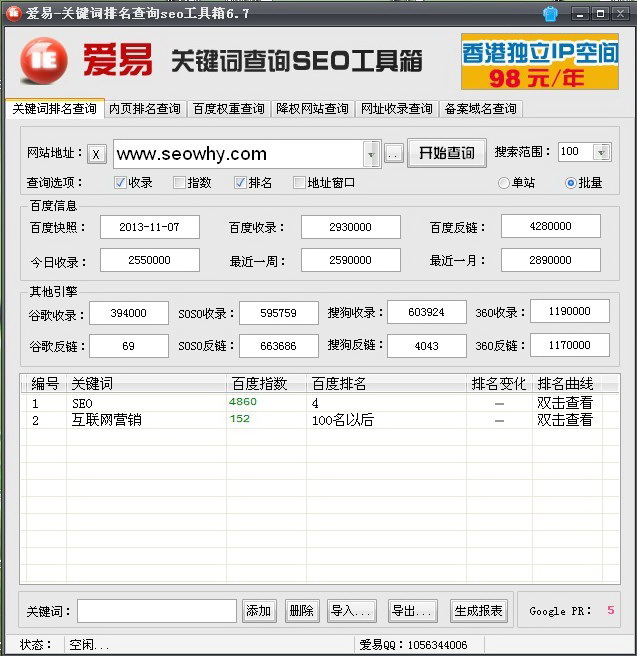
Task: Click the 最近一周 value 2590000
Action: (x=350, y=260)
